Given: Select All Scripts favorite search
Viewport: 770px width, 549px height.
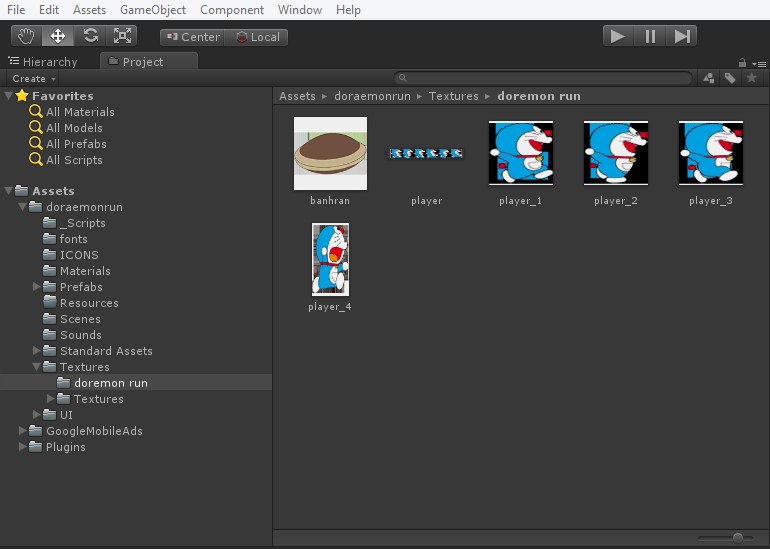Looking at the screenshot, I should [74, 160].
